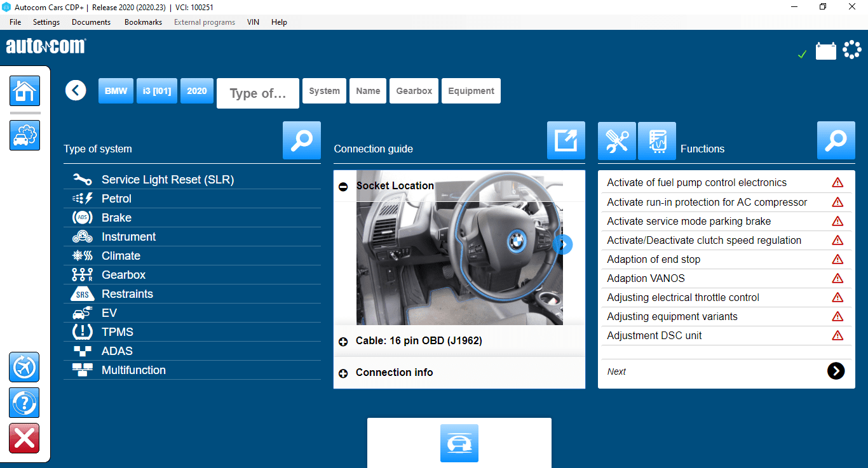Click the back arrow button

(76, 91)
